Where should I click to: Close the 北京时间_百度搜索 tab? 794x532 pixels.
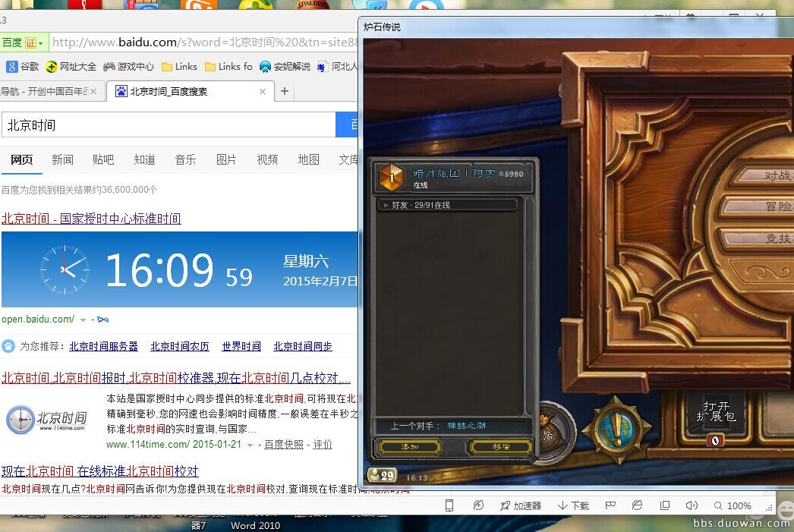[263, 92]
